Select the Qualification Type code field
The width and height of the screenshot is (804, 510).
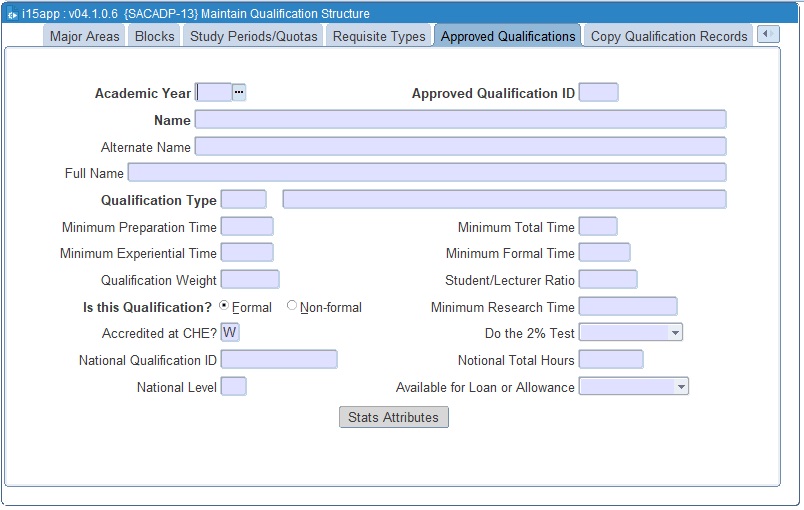point(243,199)
